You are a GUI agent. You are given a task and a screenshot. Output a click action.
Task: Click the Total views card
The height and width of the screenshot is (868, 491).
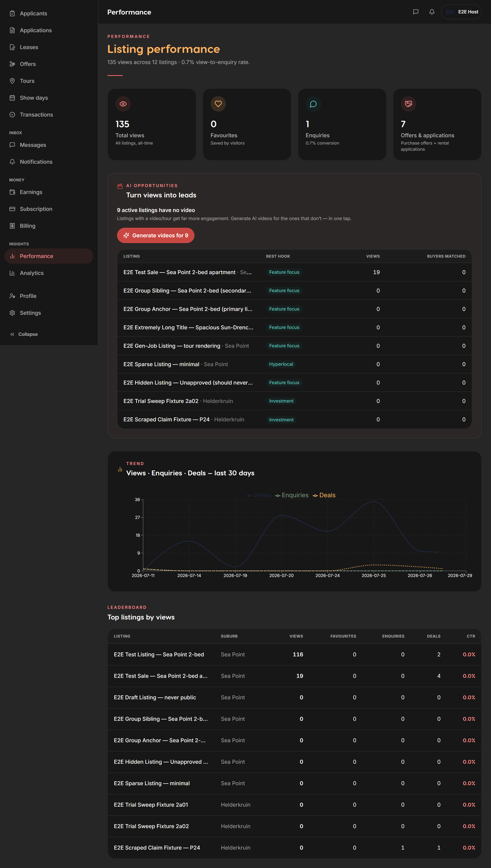(x=152, y=124)
